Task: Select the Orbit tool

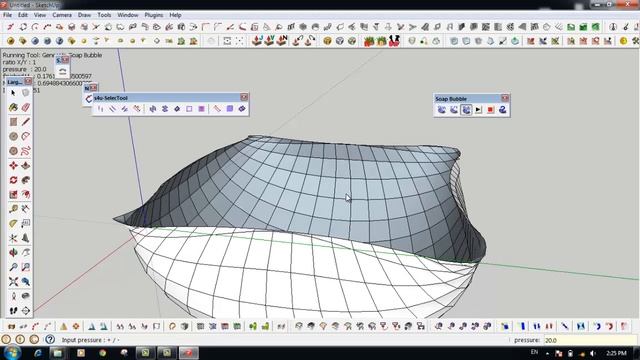Action: pyautogui.click(x=13, y=253)
